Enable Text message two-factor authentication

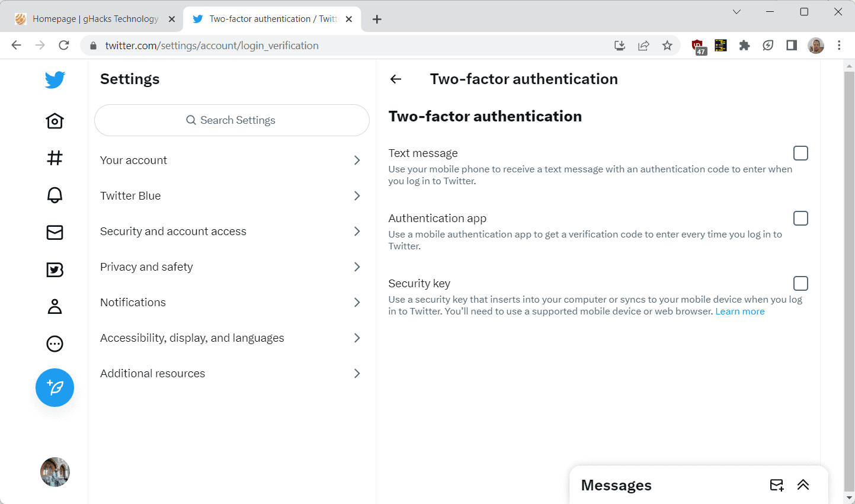click(x=800, y=153)
